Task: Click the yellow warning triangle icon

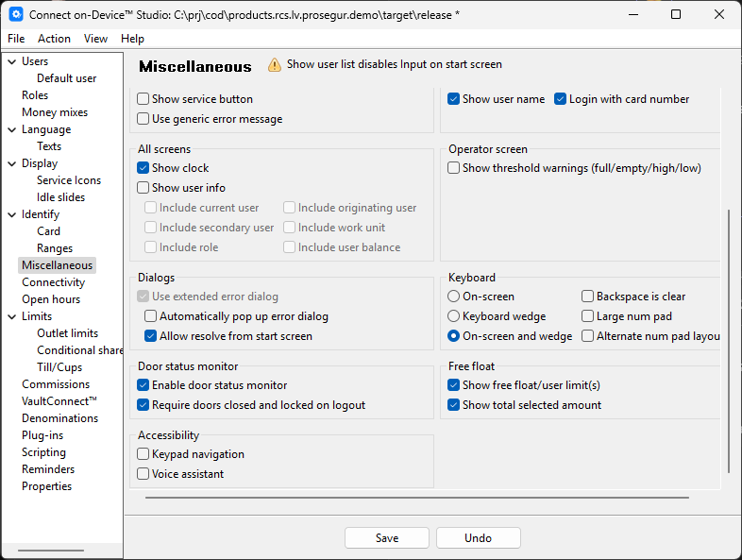Action: tap(275, 65)
